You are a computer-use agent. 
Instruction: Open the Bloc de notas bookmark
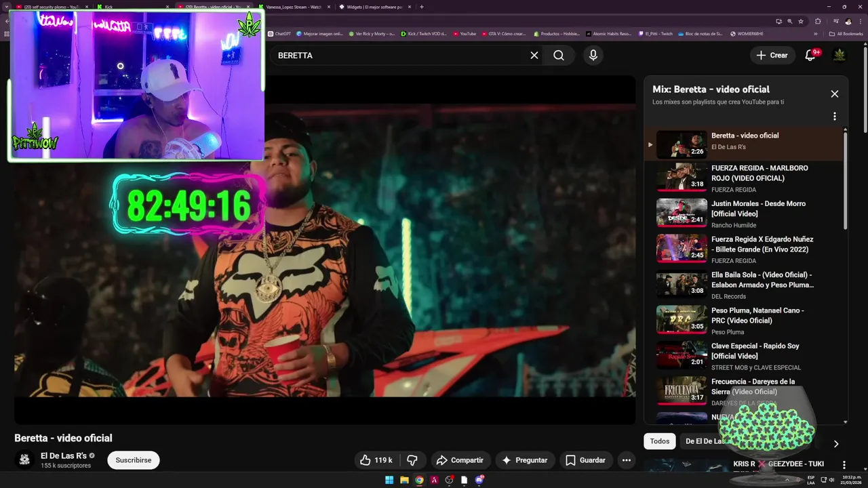tap(701, 33)
